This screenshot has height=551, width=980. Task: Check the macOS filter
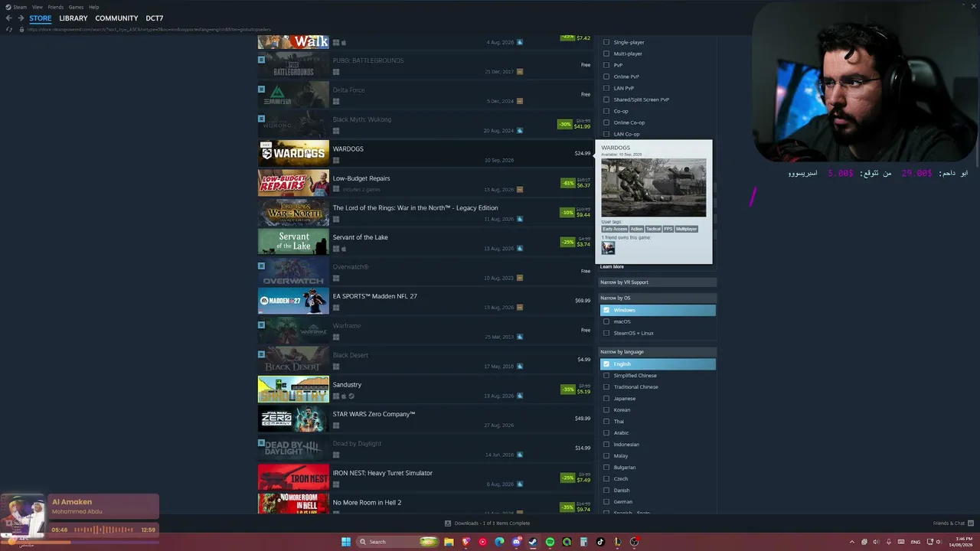point(606,321)
